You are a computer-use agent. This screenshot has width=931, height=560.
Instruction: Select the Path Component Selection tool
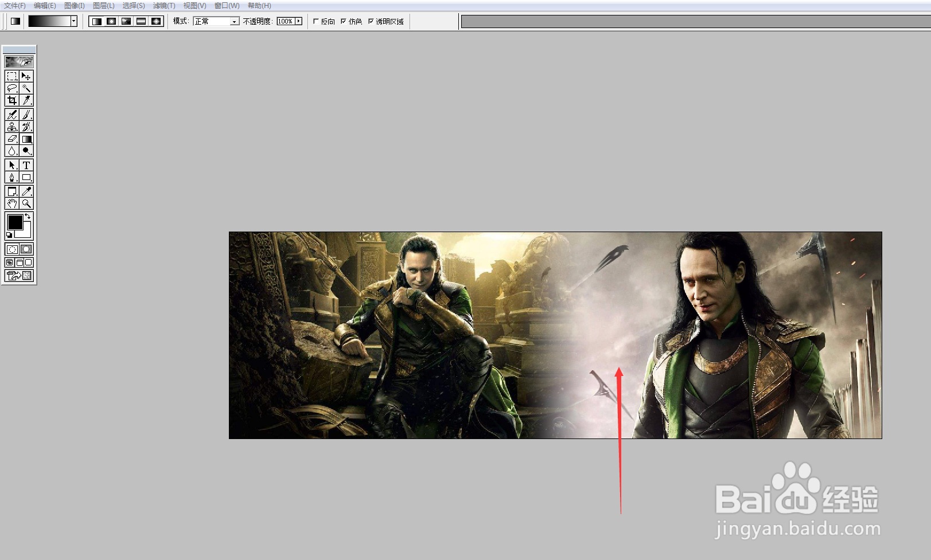(x=12, y=165)
